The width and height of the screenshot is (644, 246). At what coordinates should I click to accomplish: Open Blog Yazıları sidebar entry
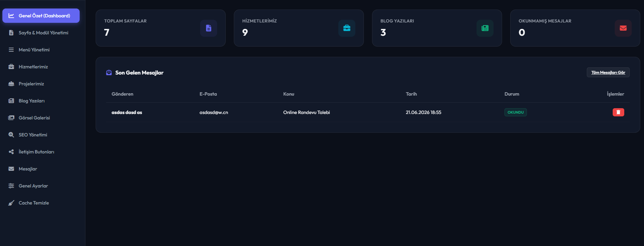click(x=41, y=101)
